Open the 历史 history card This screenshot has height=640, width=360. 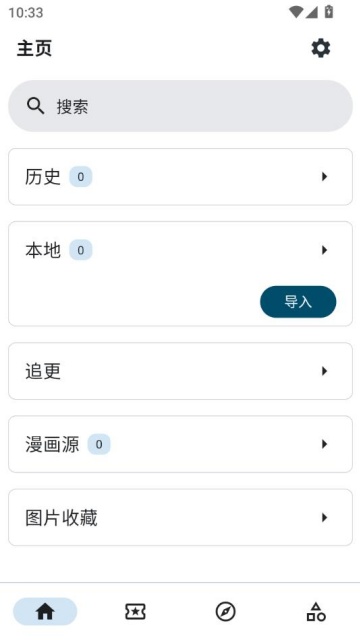180,177
